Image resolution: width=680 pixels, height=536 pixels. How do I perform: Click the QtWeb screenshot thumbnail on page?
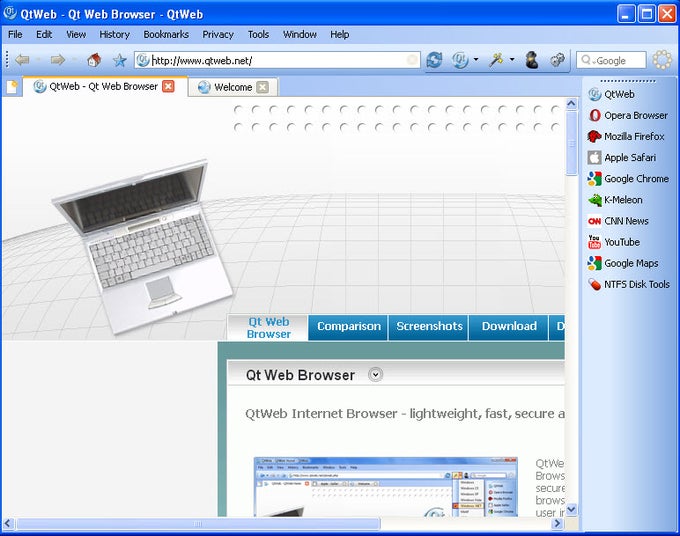[x=386, y=487]
